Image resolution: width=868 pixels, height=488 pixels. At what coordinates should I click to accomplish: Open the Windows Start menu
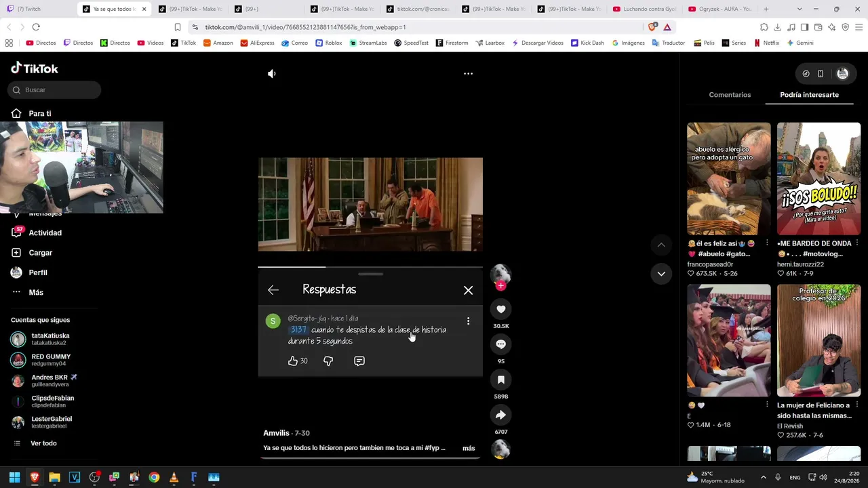click(14, 477)
